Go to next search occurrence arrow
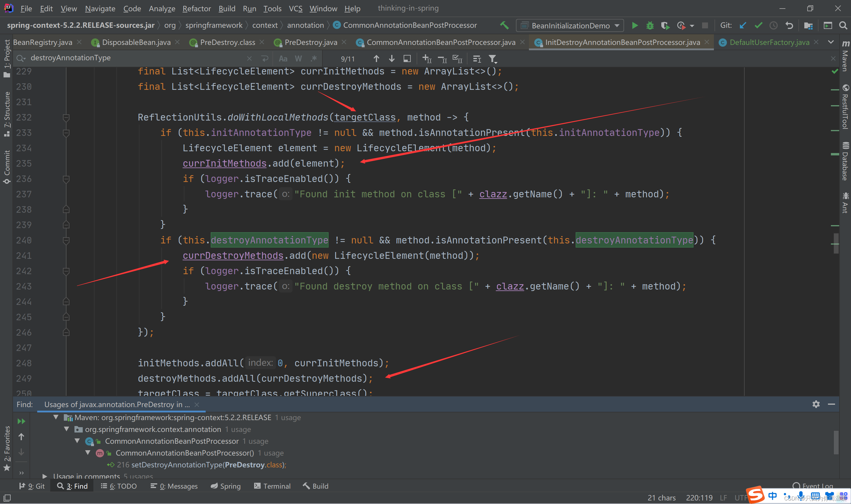This screenshot has height=504, width=851. click(392, 59)
